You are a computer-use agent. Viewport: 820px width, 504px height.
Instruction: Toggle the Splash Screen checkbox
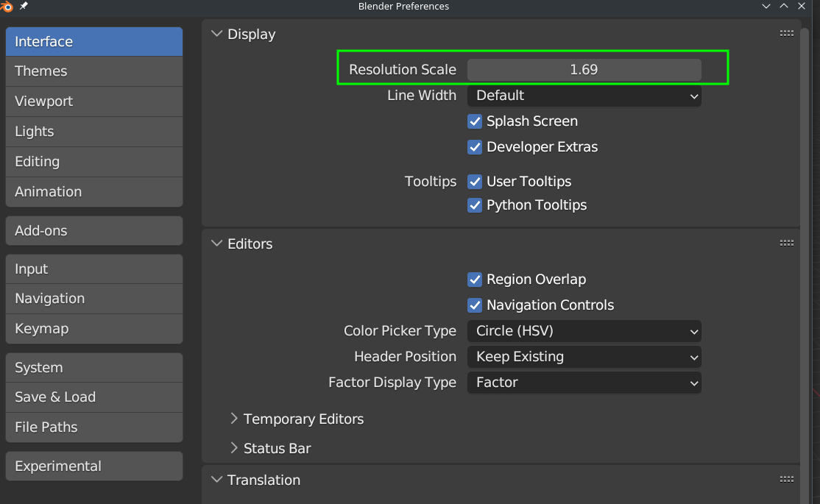click(x=475, y=121)
